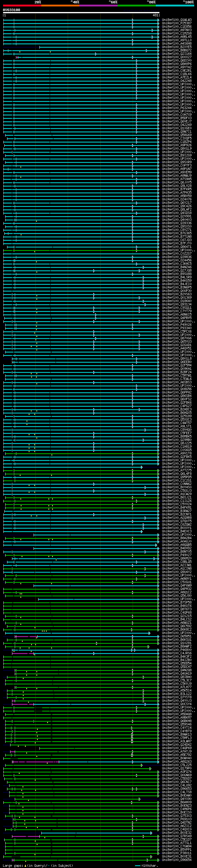Open UniRef100_B7FKR5 hit

[x=176, y=189]
